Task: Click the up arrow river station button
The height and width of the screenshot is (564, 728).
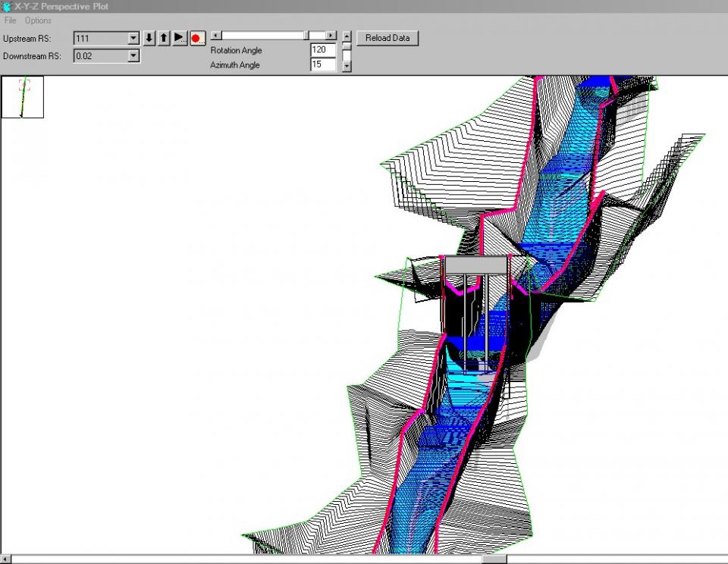Action: pyautogui.click(x=164, y=38)
